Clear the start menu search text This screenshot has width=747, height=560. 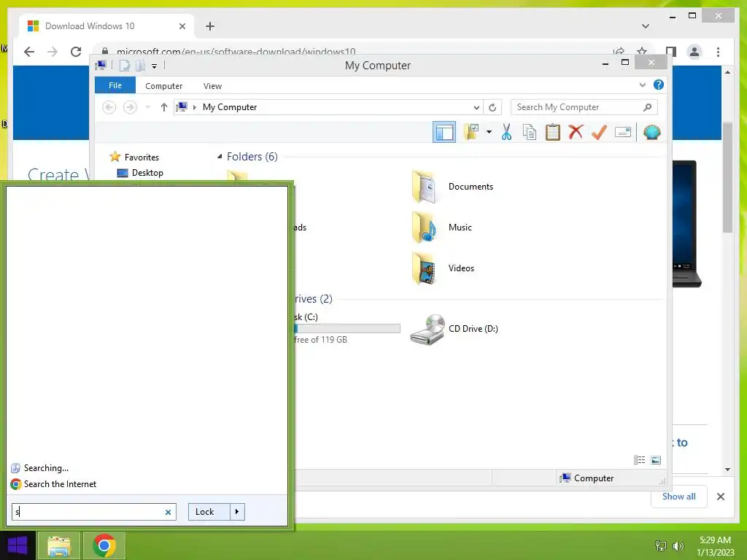pyautogui.click(x=169, y=513)
